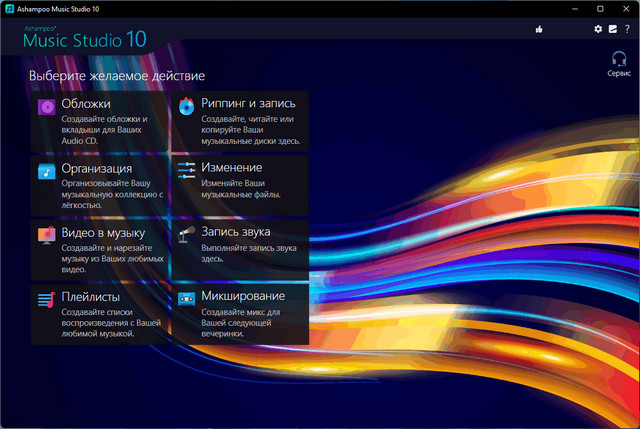640x429 pixels.
Task: Click the Изменение sliders icon
Action: click(187, 171)
